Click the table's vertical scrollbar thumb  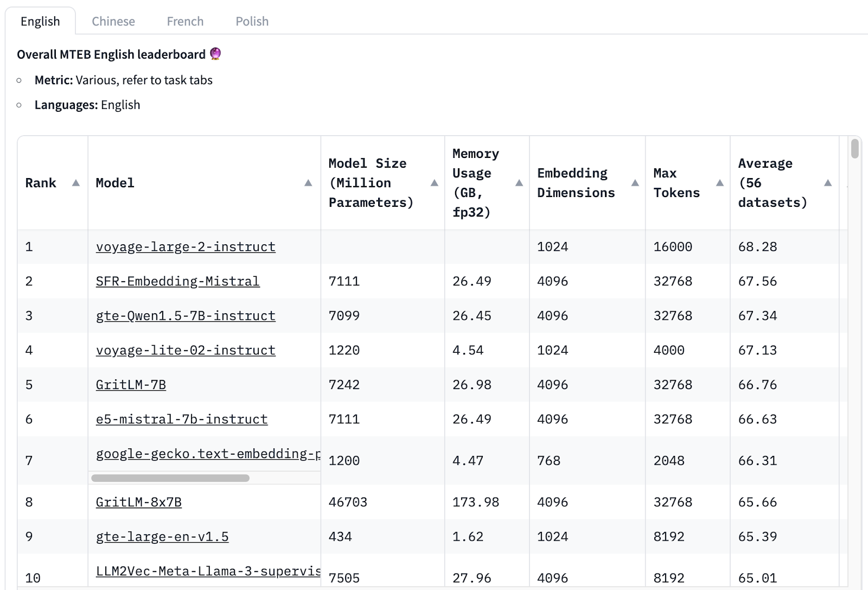854,149
